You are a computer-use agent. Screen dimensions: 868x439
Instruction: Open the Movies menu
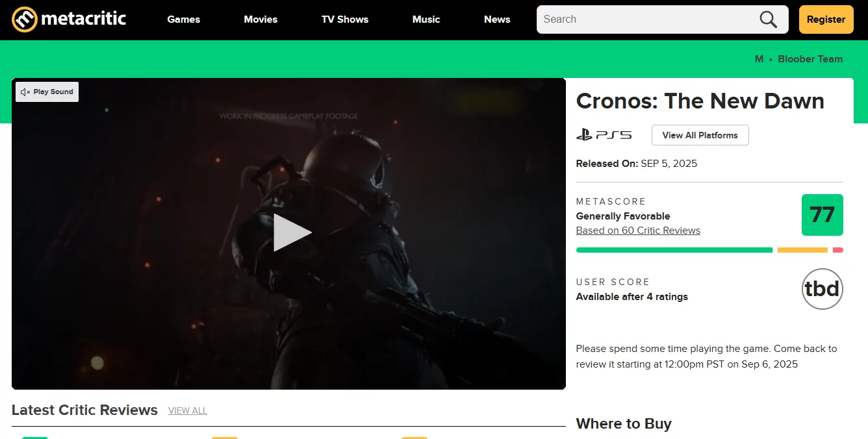[261, 19]
